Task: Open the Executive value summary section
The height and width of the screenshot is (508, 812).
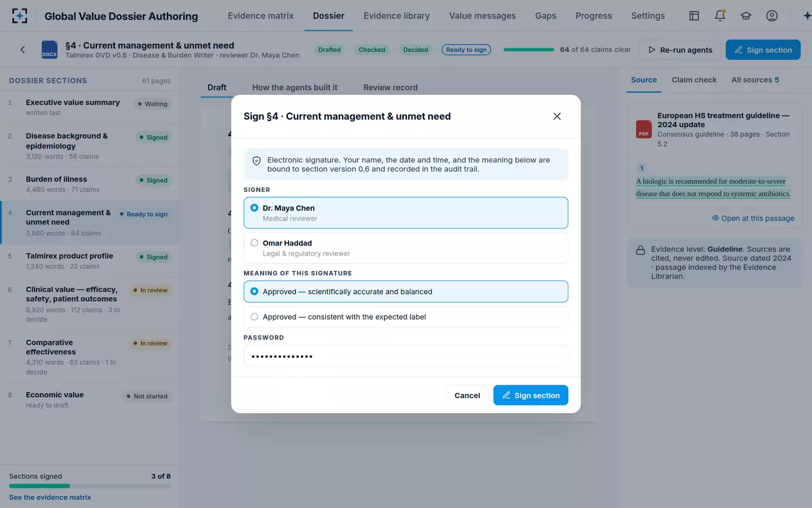Action: pos(90,107)
